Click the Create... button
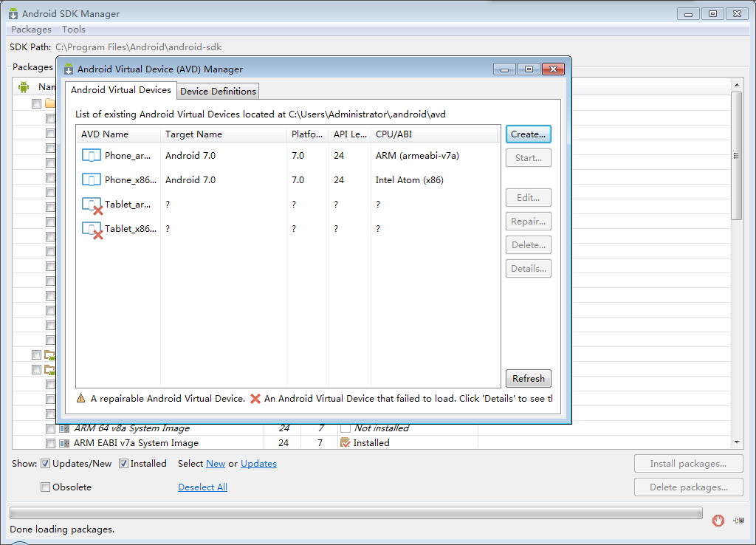756x545 pixels. 529,134
